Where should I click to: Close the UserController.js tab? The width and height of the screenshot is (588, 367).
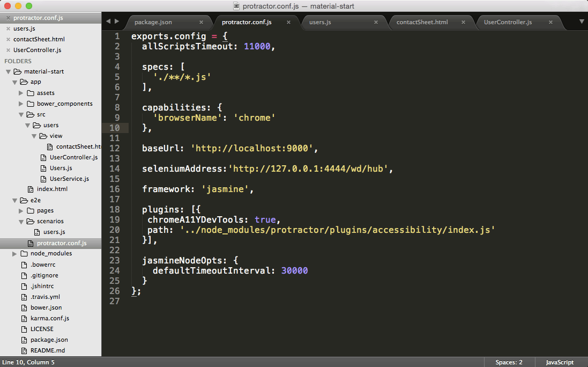click(550, 23)
